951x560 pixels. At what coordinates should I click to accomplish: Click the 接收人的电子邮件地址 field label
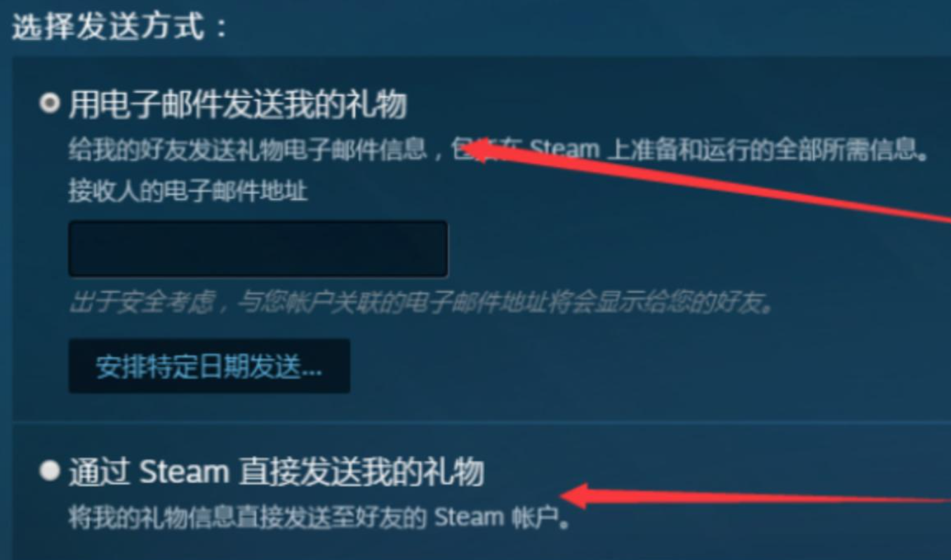tap(188, 191)
